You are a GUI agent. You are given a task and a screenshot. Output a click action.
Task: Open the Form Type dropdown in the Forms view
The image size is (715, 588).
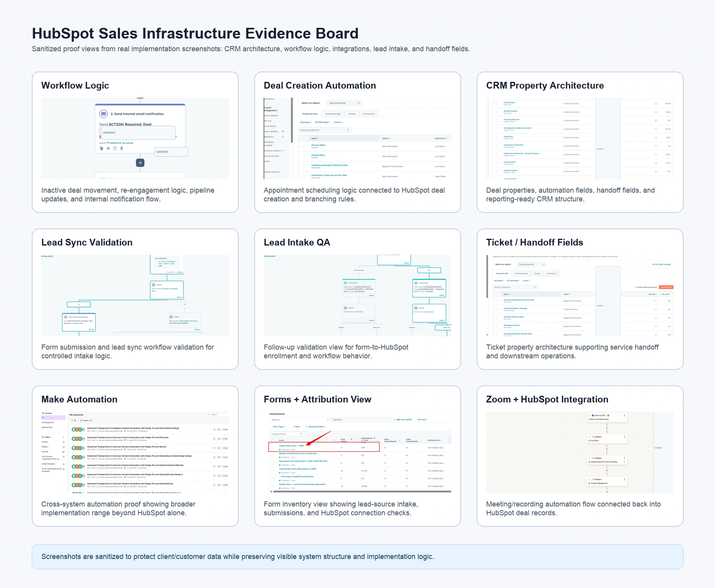click(279, 427)
